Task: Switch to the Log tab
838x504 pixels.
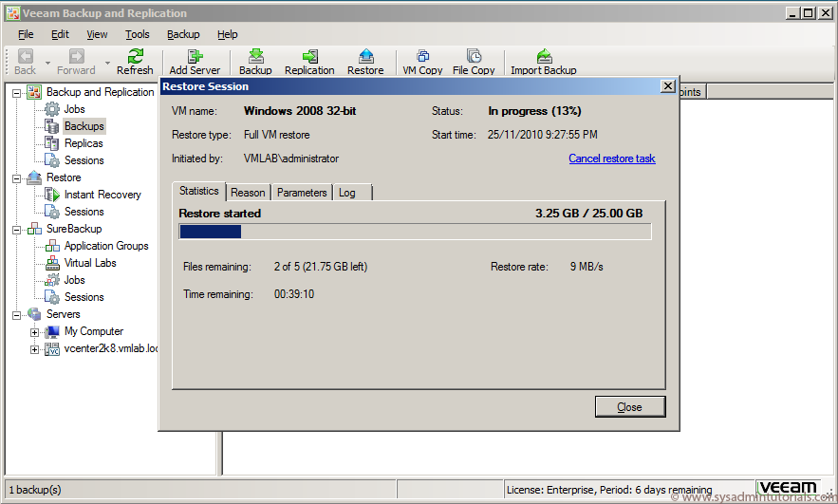Action: pos(352,193)
